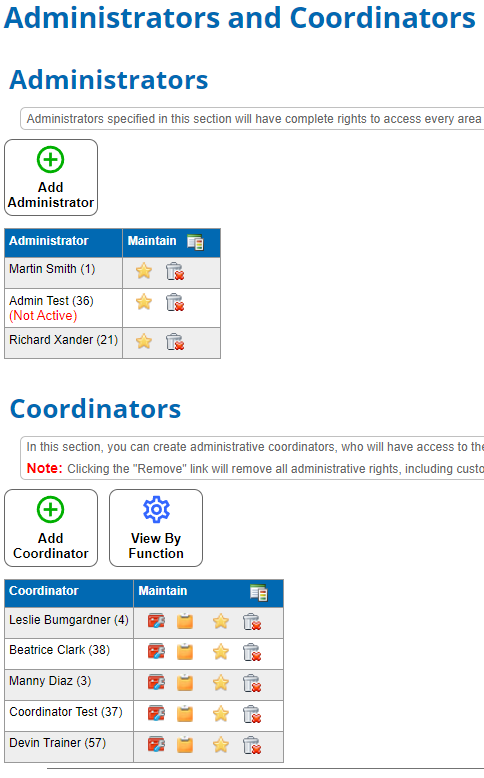Delete Beatrice Clark using trash icon

point(252,652)
